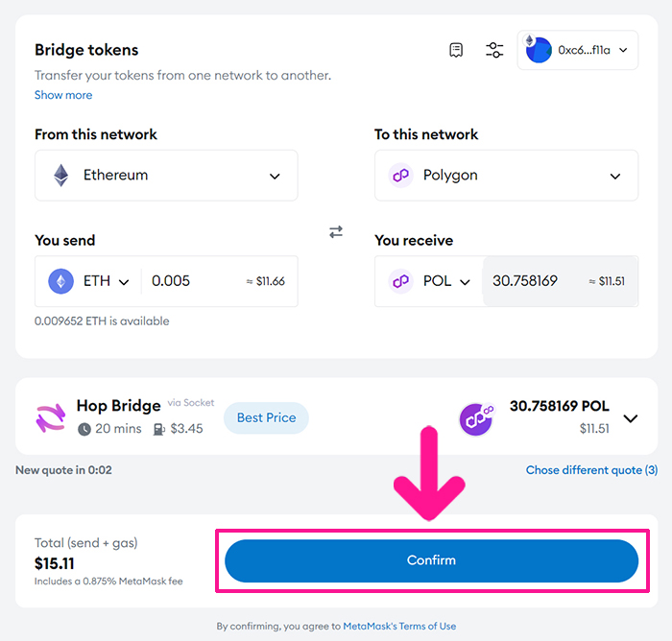This screenshot has height=641, width=672.
Task: Open the 0xc6...f11a account dropdown
Action: coord(577,50)
